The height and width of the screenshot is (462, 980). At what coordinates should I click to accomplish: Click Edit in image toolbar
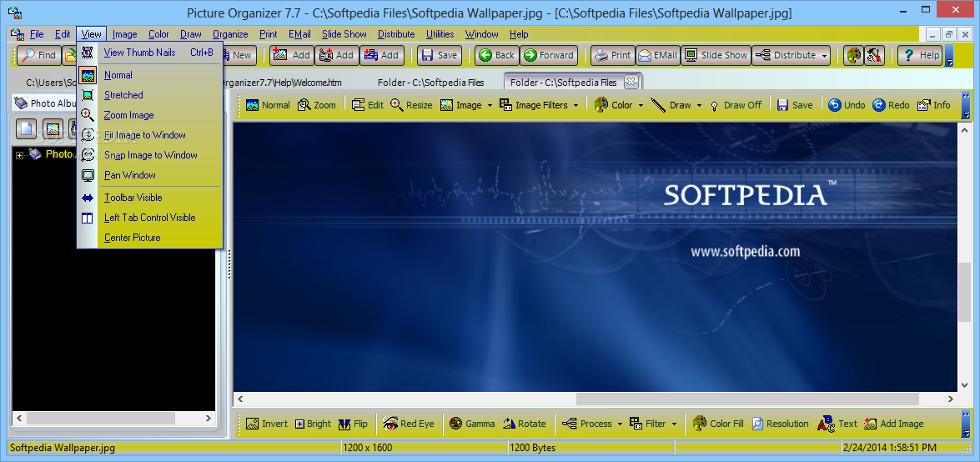[368, 105]
